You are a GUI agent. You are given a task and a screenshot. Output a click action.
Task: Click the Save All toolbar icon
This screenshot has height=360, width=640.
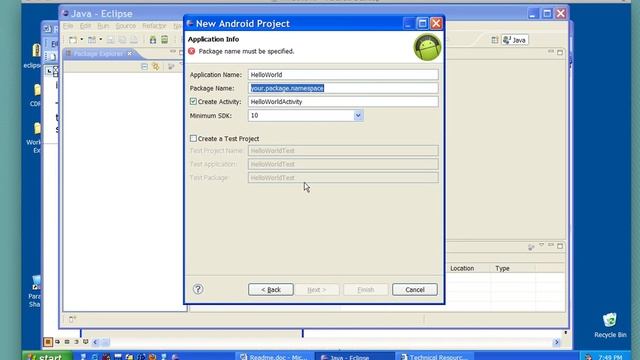coord(122,40)
